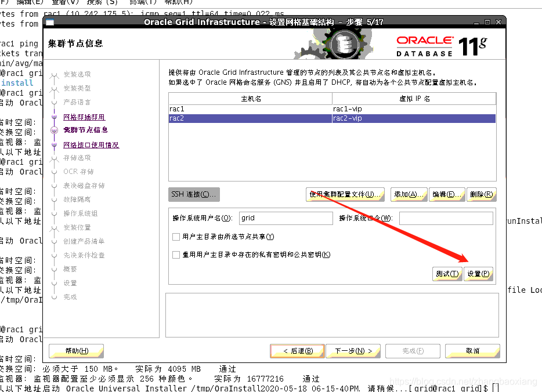Viewport: 542px width, 392px height.
Task: Click the 操作系统组 step in sidebar
Action: [x=81, y=213]
